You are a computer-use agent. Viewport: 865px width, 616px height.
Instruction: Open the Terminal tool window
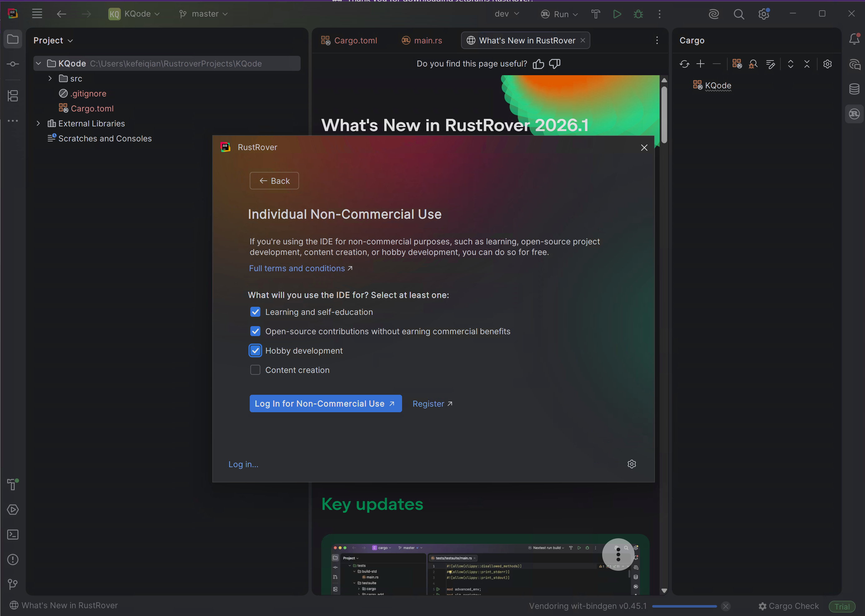[x=13, y=535]
